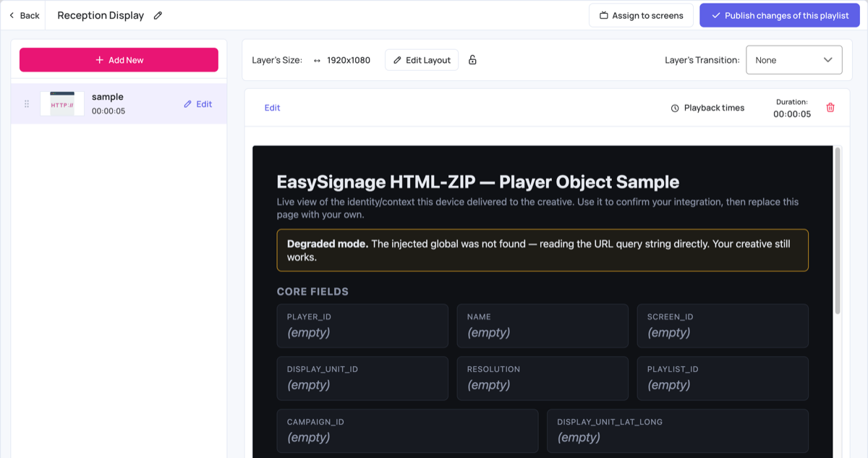Click the sidebar item duration 00:00:05

109,111
